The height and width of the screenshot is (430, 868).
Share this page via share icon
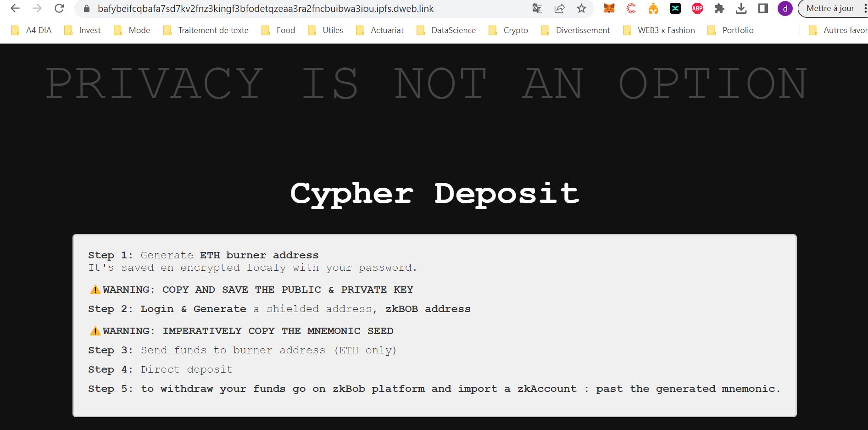pos(559,8)
